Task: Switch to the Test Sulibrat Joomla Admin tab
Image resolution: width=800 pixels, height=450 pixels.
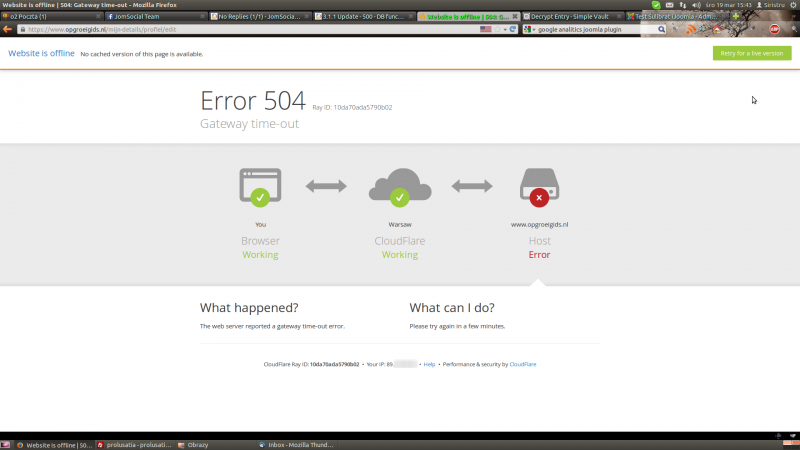Action: coord(677,16)
